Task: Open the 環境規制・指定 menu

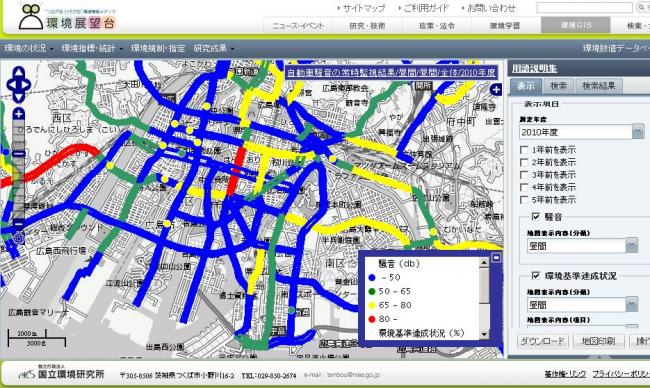Action: point(158,48)
